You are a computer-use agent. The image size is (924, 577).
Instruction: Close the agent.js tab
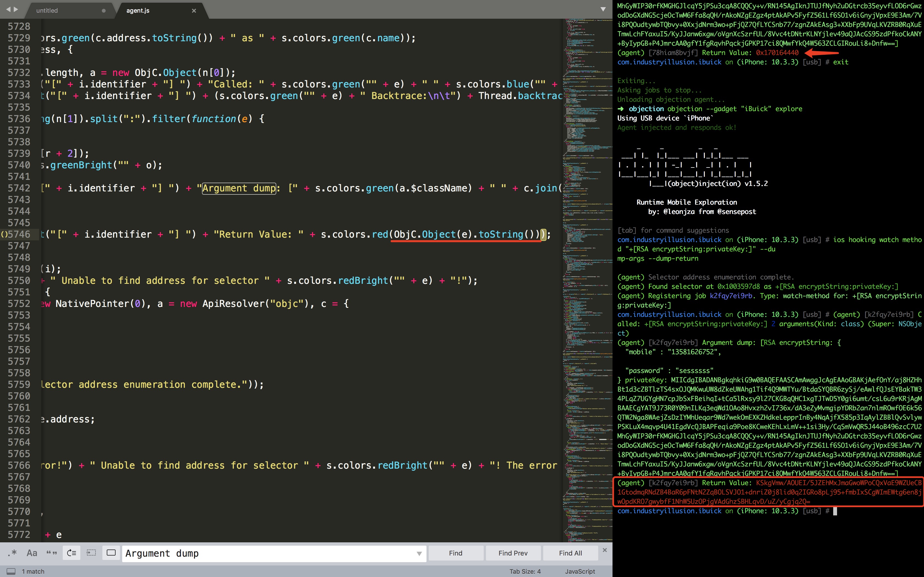(194, 11)
